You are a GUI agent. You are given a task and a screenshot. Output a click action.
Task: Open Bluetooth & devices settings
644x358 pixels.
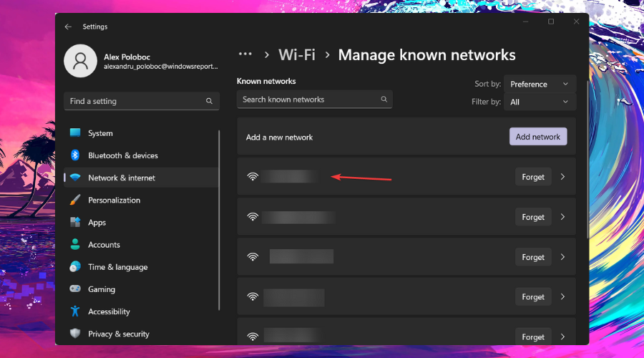(141, 155)
